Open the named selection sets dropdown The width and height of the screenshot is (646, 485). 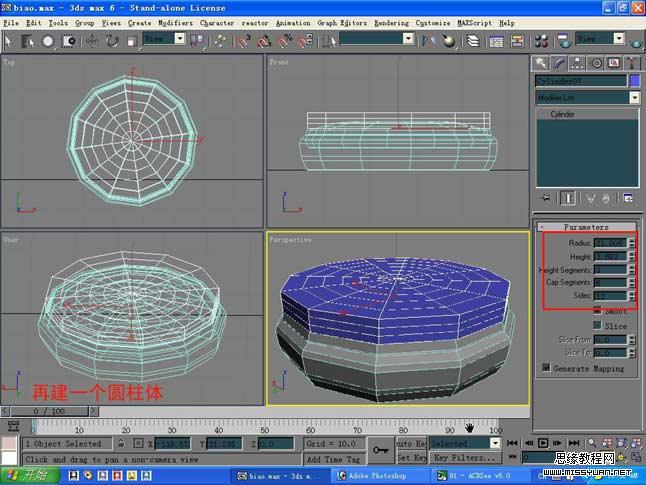click(x=376, y=39)
